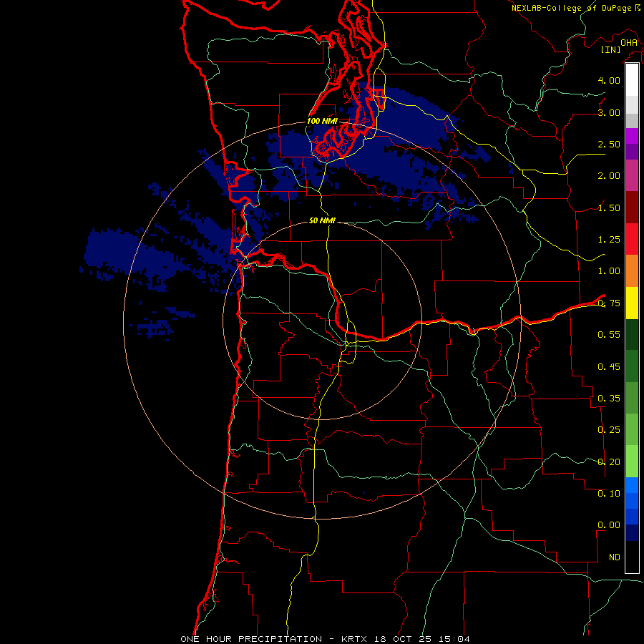Click the 4.00 legend value
The height and width of the screenshot is (644, 644).
[609, 80]
